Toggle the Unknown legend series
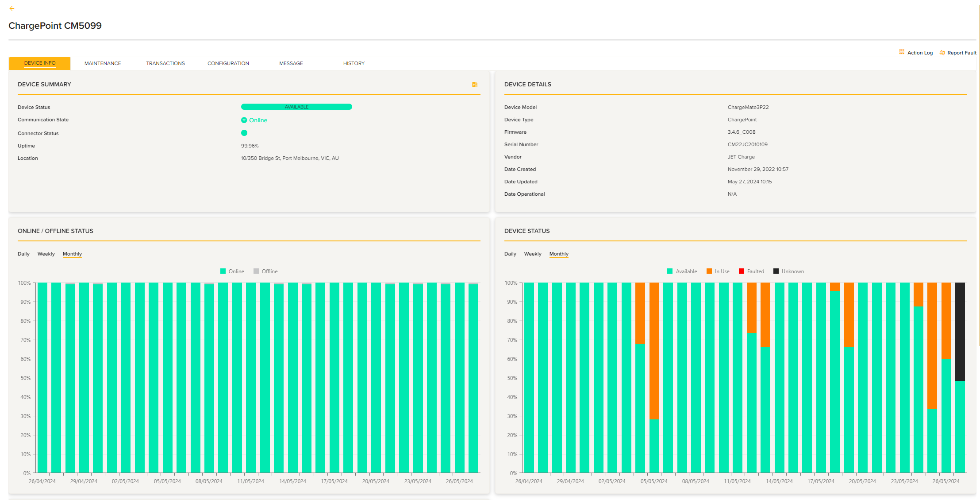 pyautogui.click(x=788, y=271)
